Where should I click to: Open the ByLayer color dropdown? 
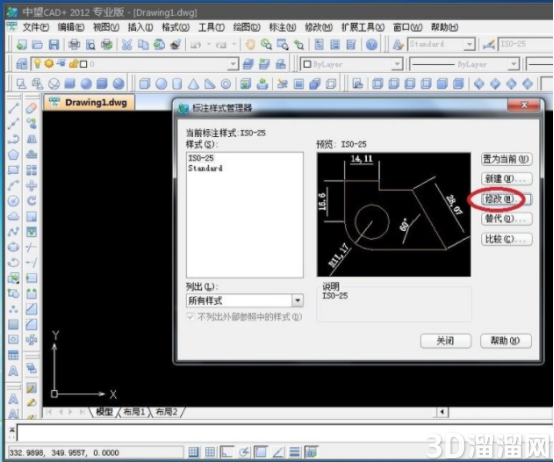click(397, 64)
